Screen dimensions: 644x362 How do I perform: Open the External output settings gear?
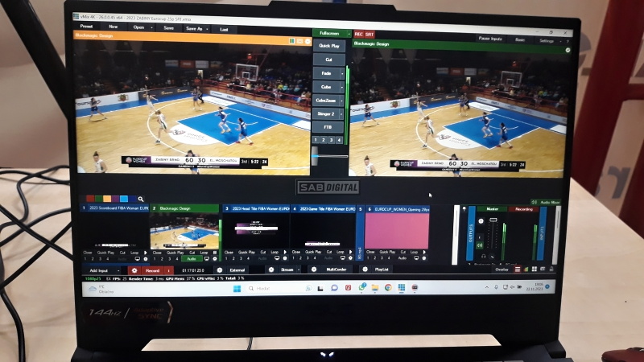tap(219, 270)
